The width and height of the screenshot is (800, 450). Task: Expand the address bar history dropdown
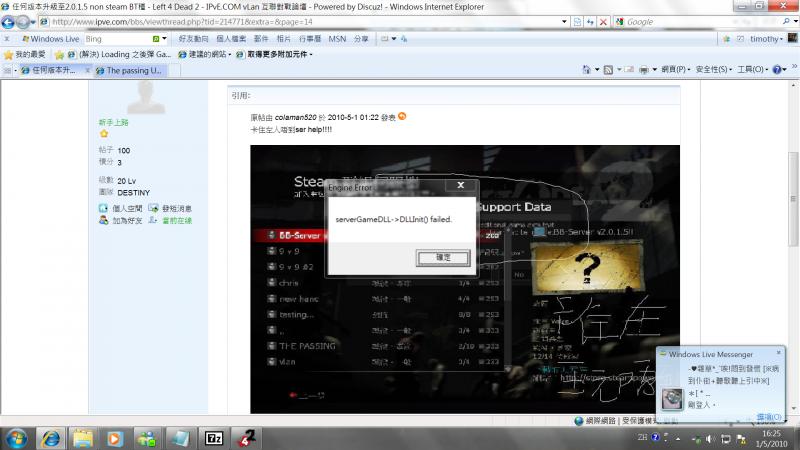pyautogui.click(x=564, y=22)
